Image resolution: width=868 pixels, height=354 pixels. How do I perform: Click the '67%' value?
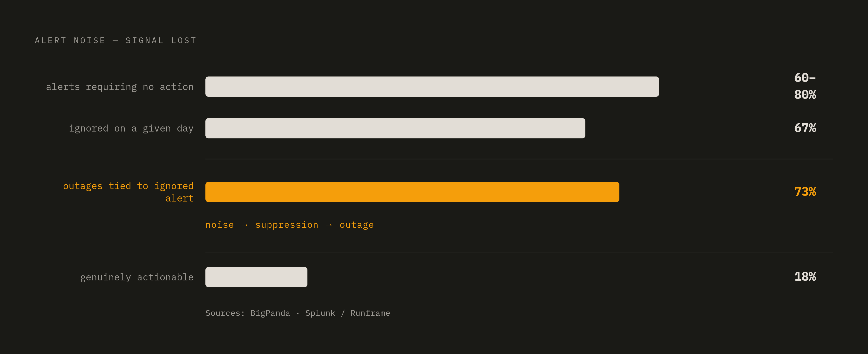805,128
